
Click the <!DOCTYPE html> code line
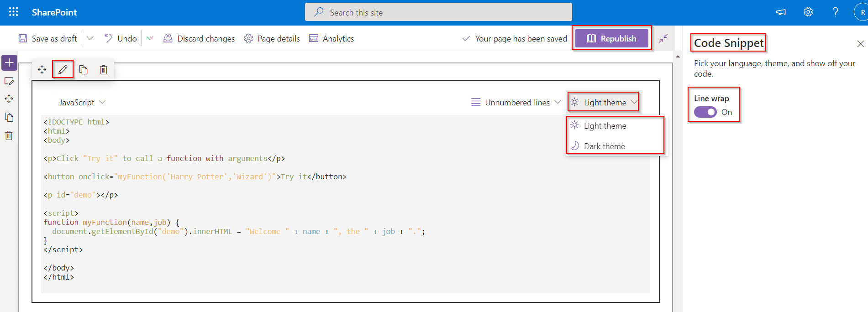(x=76, y=122)
